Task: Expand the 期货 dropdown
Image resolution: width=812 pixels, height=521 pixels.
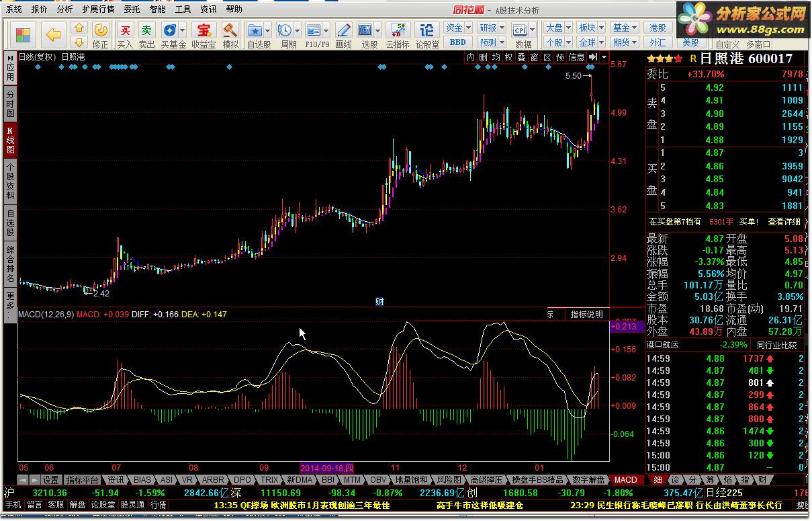Action: click(633, 42)
